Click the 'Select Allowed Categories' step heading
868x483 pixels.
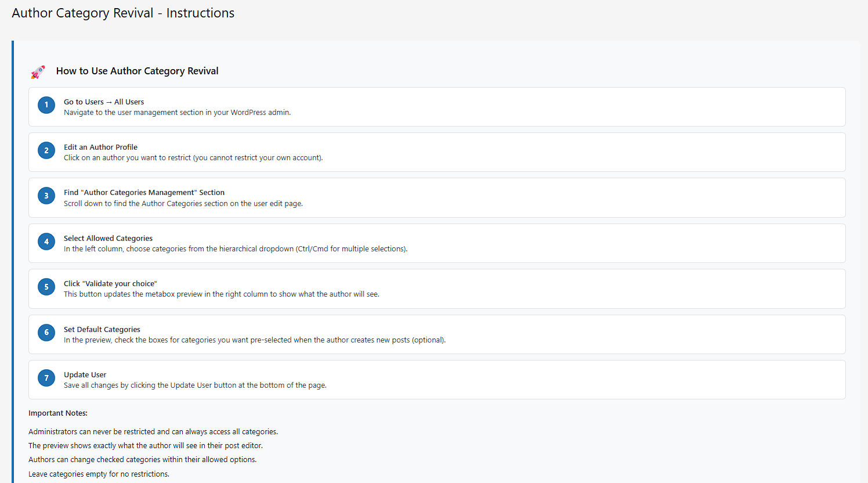point(108,238)
